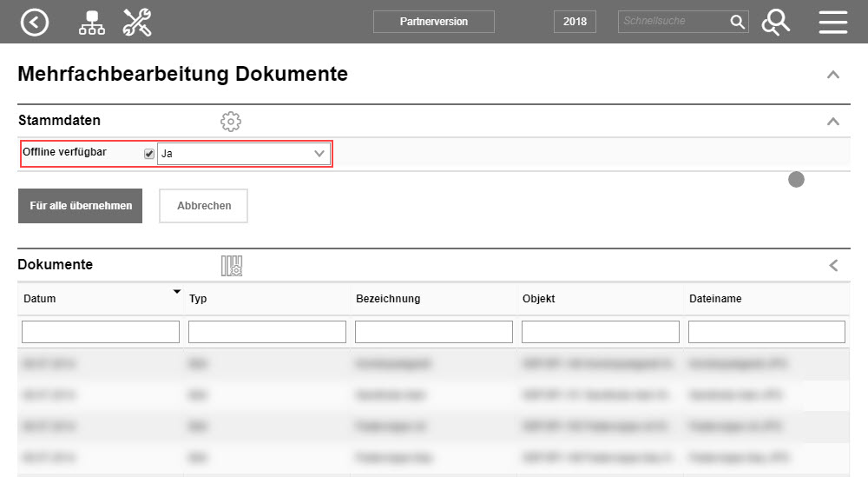
Task: Expand the Dokumente panel chevron
Action: (833, 265)
